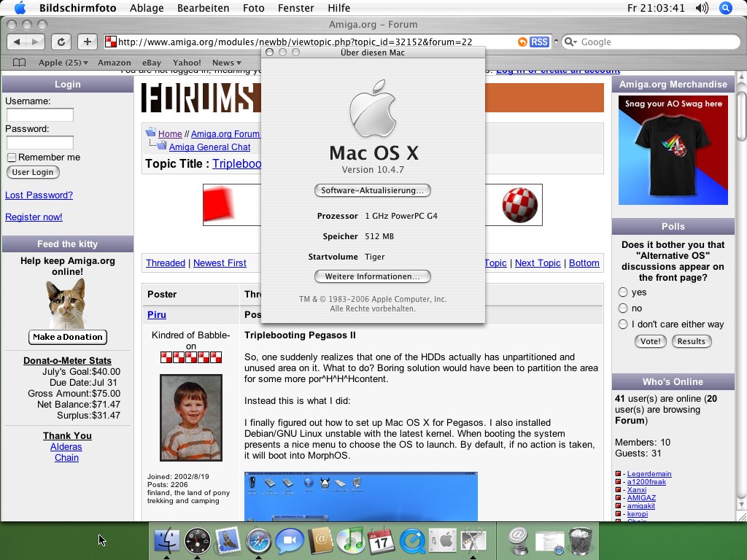747x560 pixels.
Task: Click the Safari reload page button
Action: pos(61,42)
